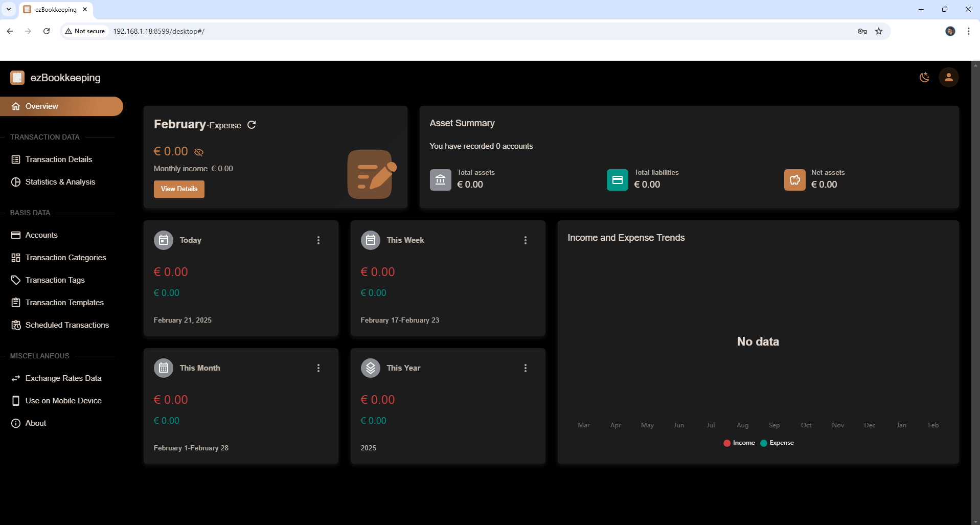Viewport: 980px width, 525px height.
Task: Close the ezBookkeeping browser tab
Action: (x=85, y=9)
